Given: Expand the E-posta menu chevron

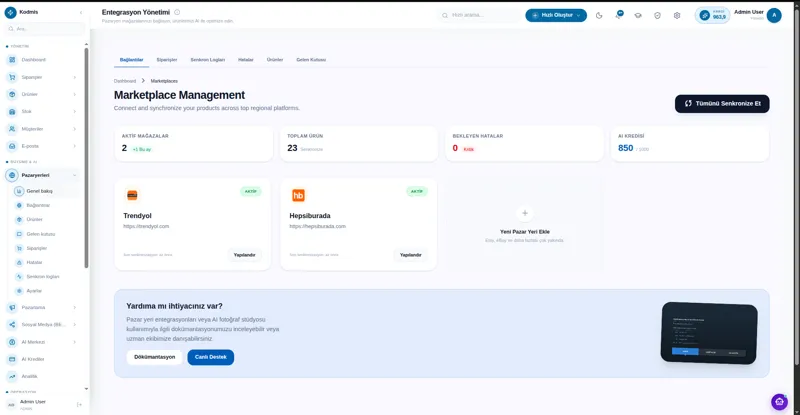Looking at the screenshot, I should pos(74,146).
